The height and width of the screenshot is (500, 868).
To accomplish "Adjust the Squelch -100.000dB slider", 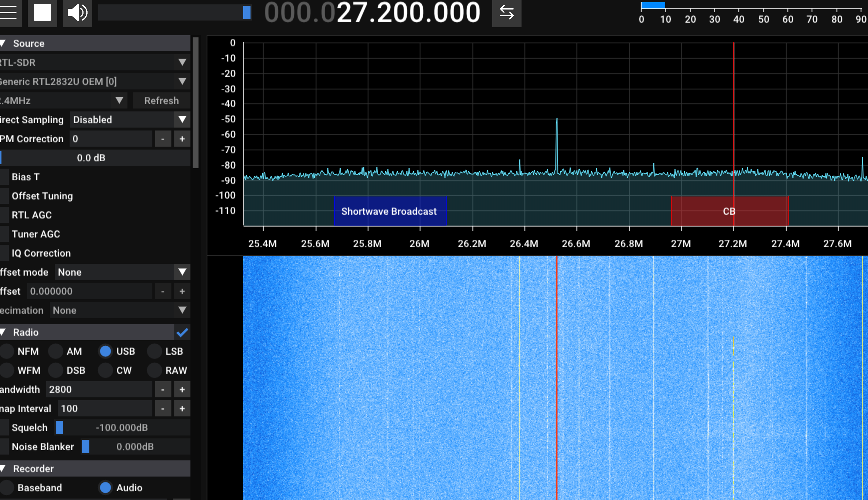I will [123, 427].
